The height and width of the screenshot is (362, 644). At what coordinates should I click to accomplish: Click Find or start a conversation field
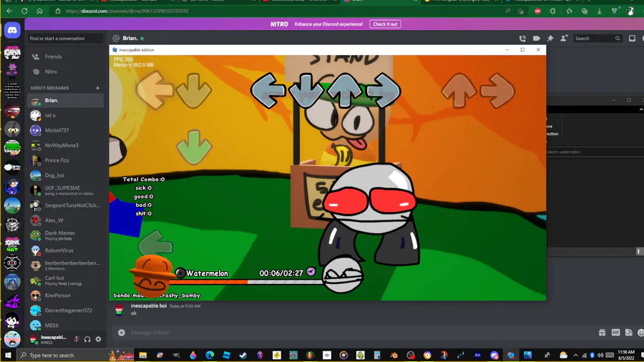pos(65,38)
